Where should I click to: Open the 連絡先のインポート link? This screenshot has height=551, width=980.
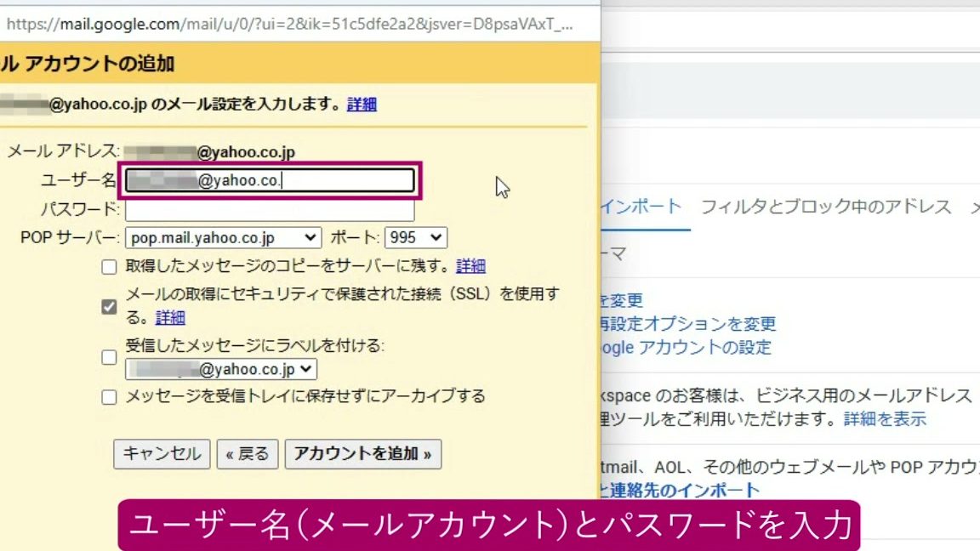coord(681,491)
